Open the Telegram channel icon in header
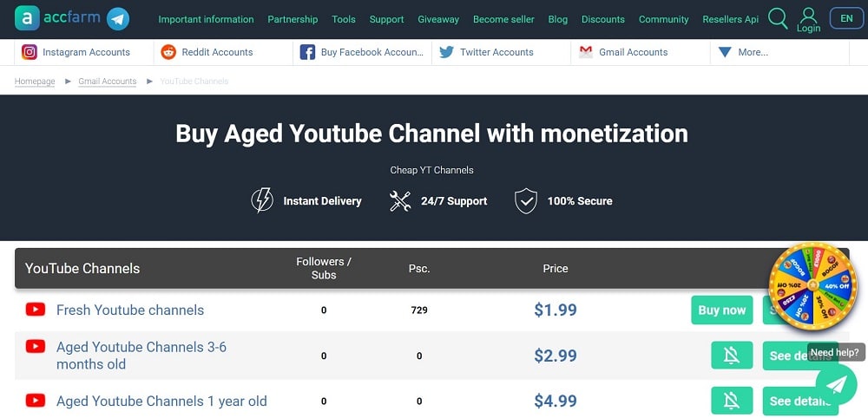This screenshot has height=418, width=868. click(118, 19)
